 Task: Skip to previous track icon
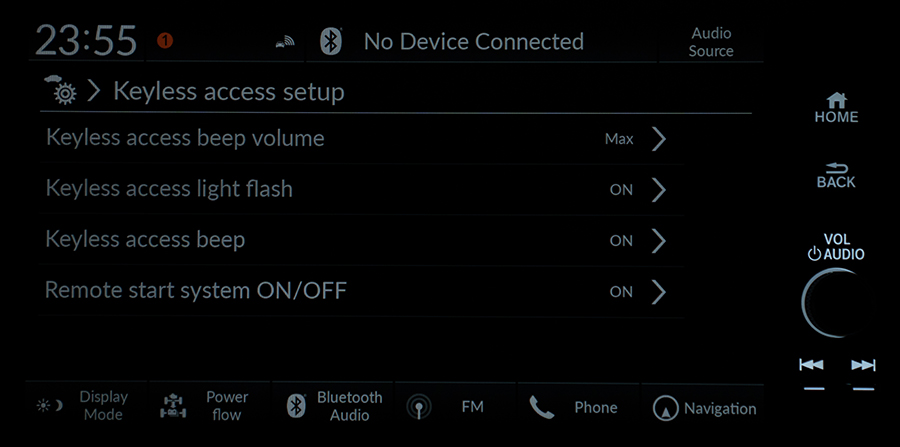[x=811, y=366]
